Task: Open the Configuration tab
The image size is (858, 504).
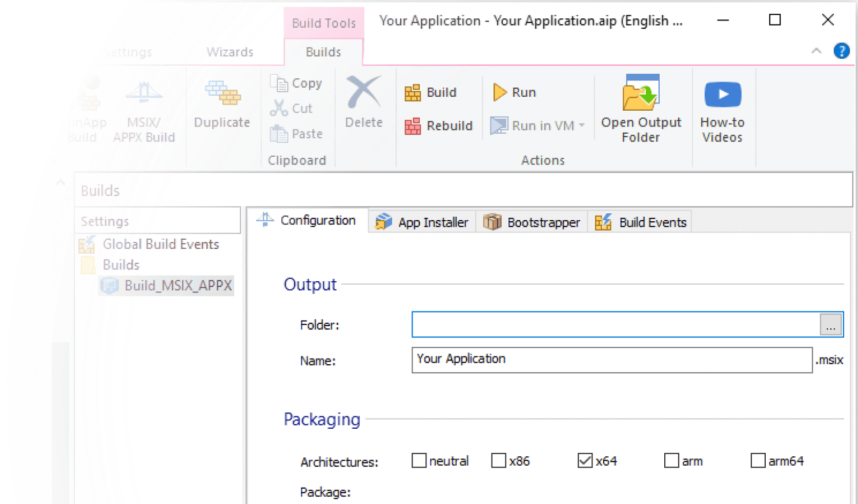Action: tap(308, 220)
